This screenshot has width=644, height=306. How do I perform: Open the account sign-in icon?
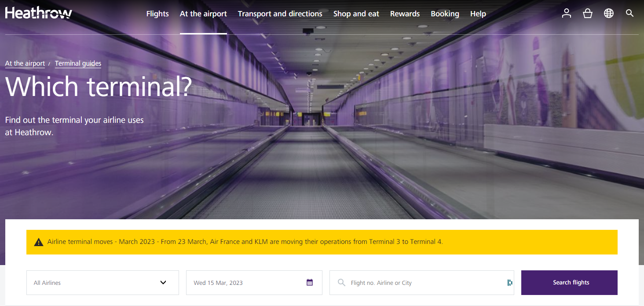click(566, 13)
